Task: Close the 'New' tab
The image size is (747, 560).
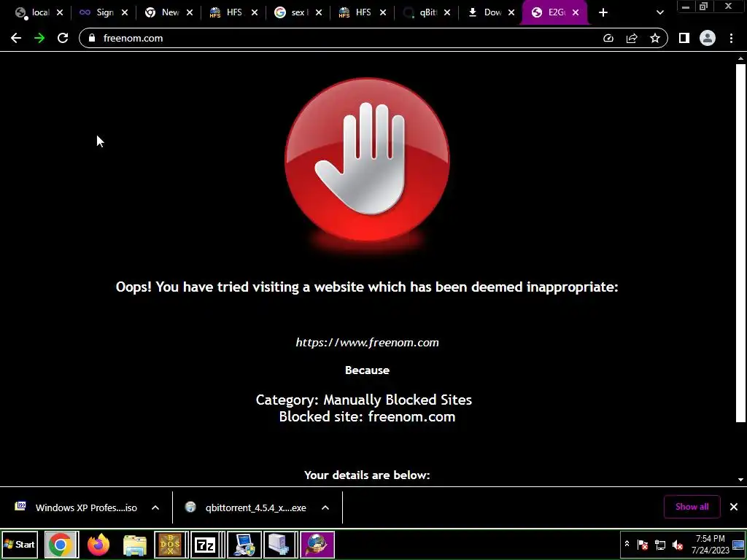Action: (x=189, y=13)
